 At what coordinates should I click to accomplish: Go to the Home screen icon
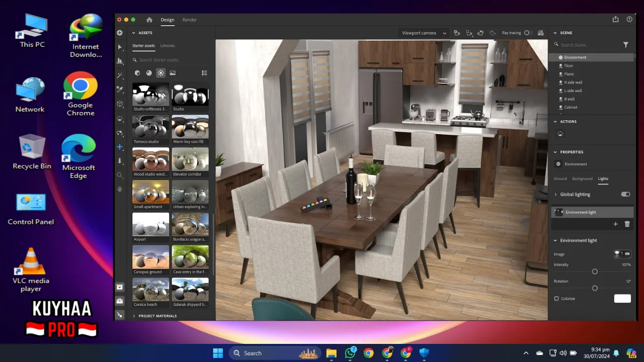(149, 20)
